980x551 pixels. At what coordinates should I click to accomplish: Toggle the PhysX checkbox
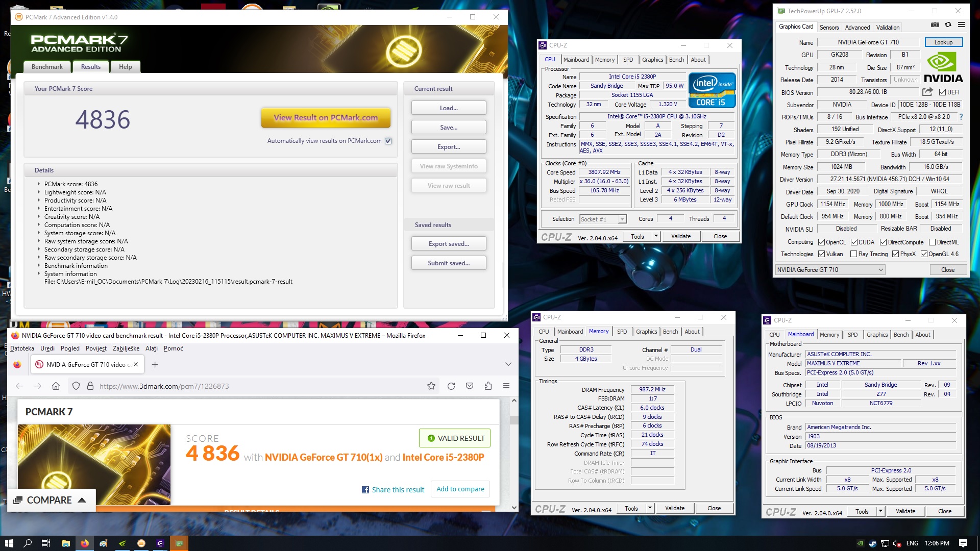(895, 254)
